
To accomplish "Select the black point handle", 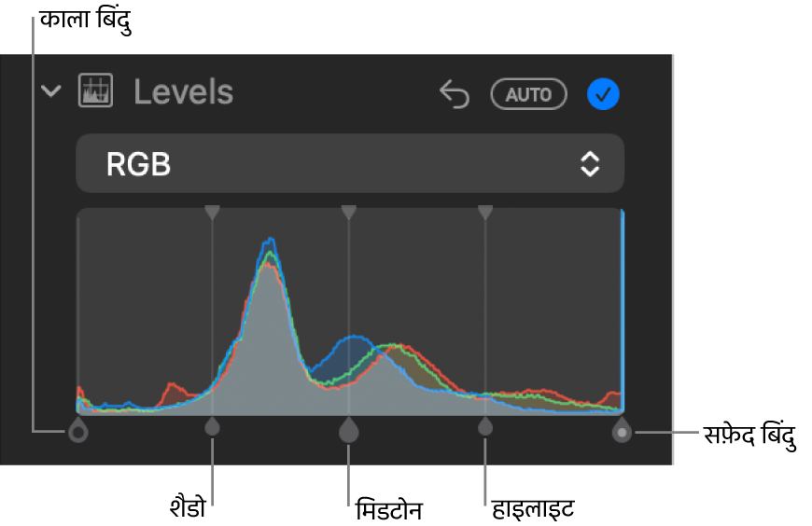I will tap(77, 430).
